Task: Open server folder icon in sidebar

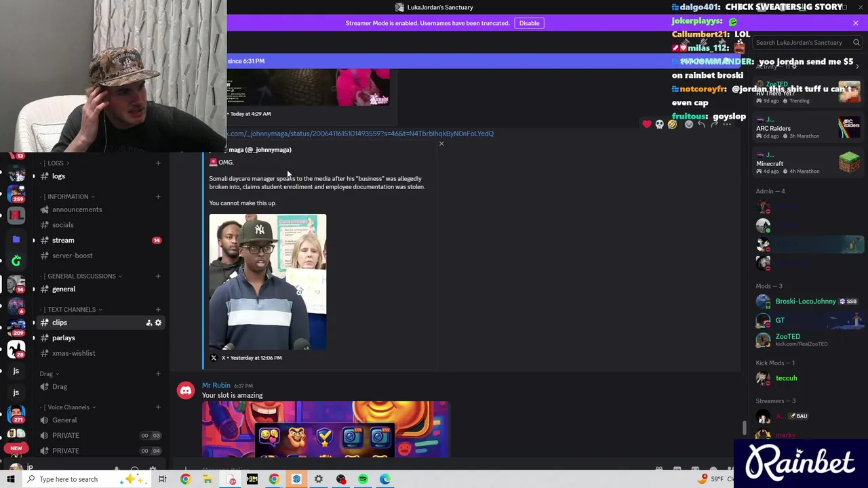Action: click(16, 239)
